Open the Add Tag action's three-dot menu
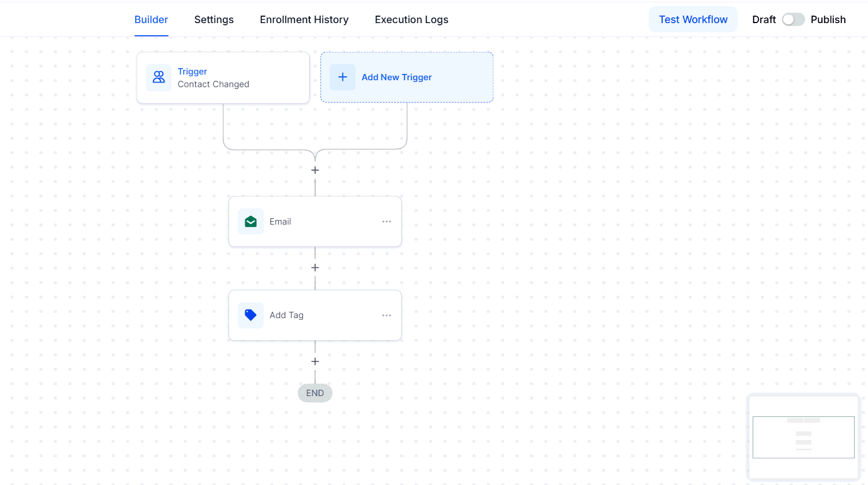The image size is (868, 485). (387, 315)
